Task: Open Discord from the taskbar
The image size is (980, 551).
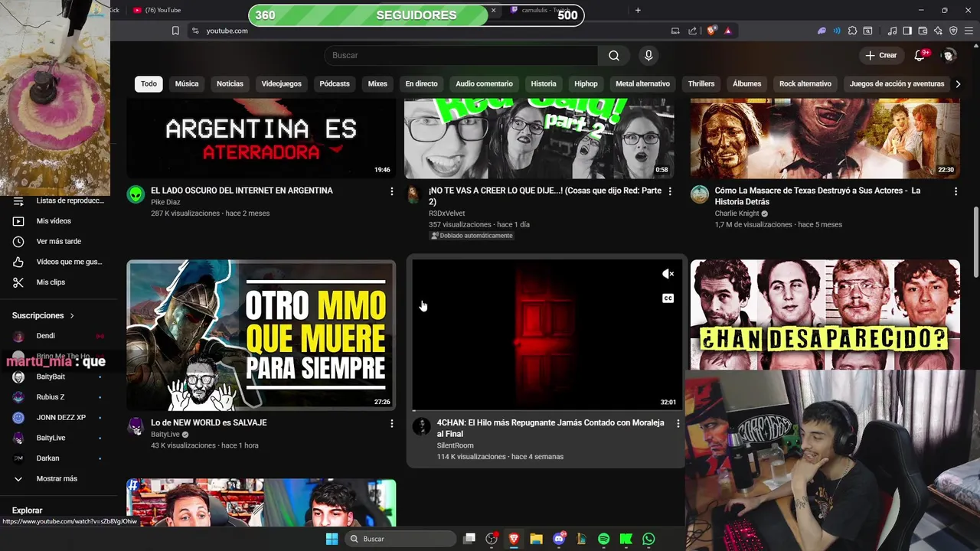Action: [x=559, y=539]
